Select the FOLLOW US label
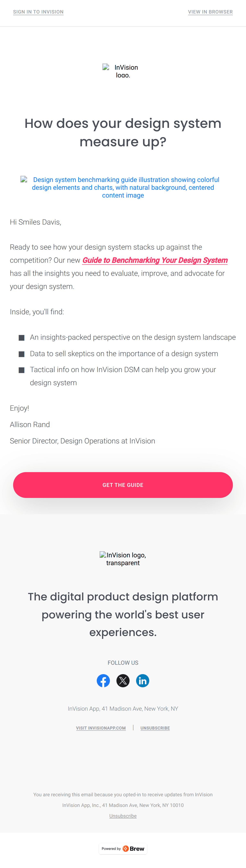Screen dimensions: 246x868 (123, 662)
